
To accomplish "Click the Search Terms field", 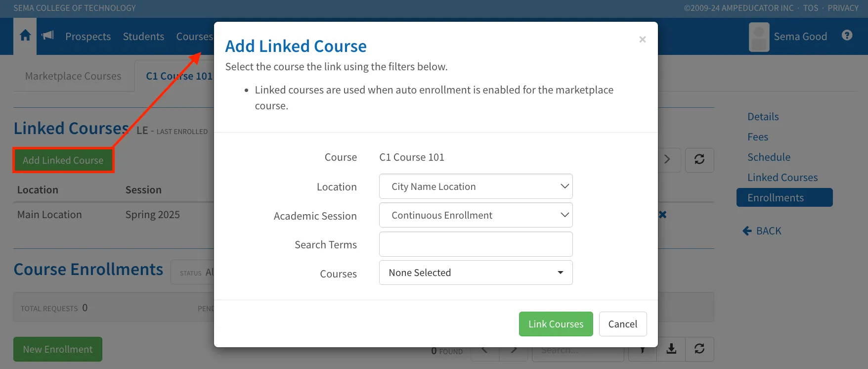I will (476, 244).
